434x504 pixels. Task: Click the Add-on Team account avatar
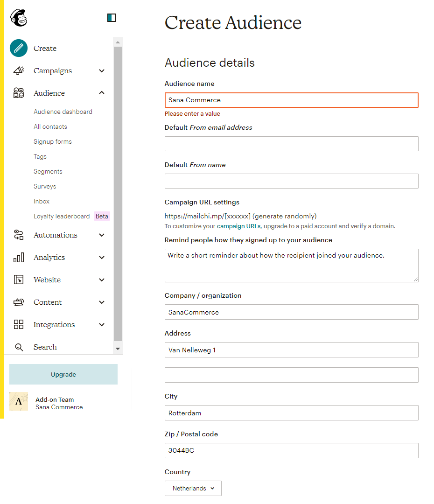pos(19,401)
